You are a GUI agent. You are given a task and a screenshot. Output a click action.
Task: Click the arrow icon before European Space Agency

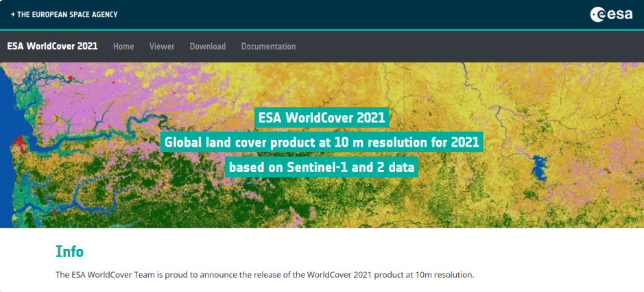pos(12,14)
